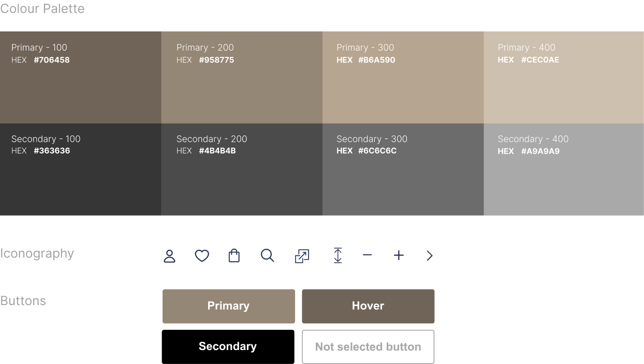Image resolution: width=644 pixels, height=364 pixels.
Task: Click the plus icon
Action: tap(398, 255)
